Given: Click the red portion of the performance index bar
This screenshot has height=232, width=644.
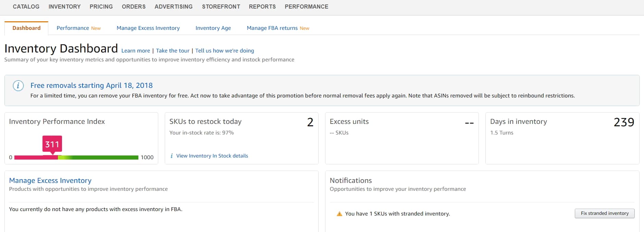Looking at the screenshot, I should click(36, 158).
